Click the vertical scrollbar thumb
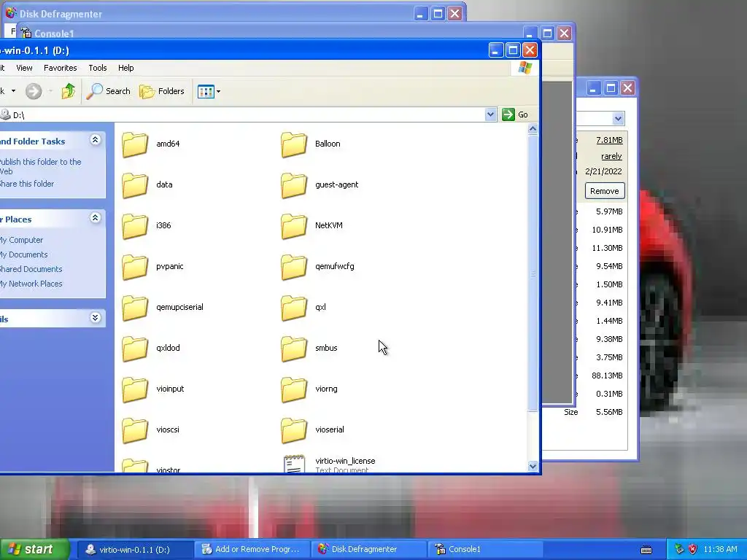747x560 pixels. [533, 273]
